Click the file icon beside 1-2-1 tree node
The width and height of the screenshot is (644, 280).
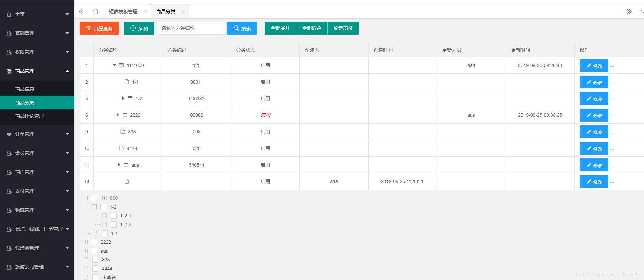(104, 216)
